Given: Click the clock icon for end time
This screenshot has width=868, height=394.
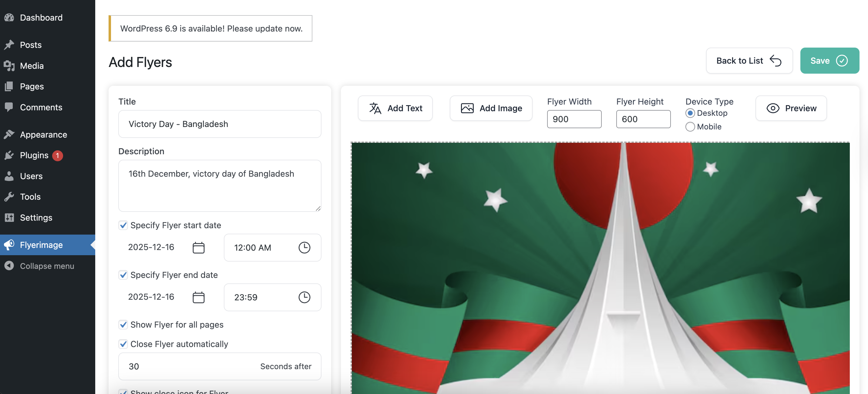Looking at the screenshot, I should 304,297.
